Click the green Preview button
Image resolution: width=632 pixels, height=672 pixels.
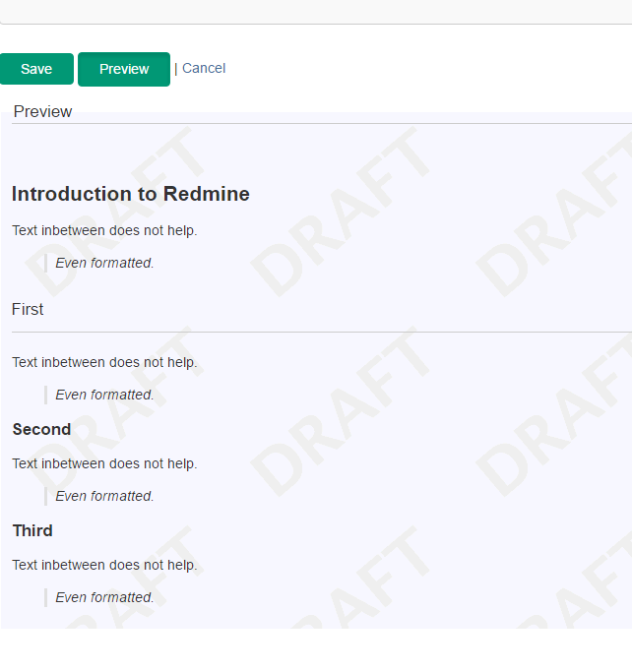(124, 70)
